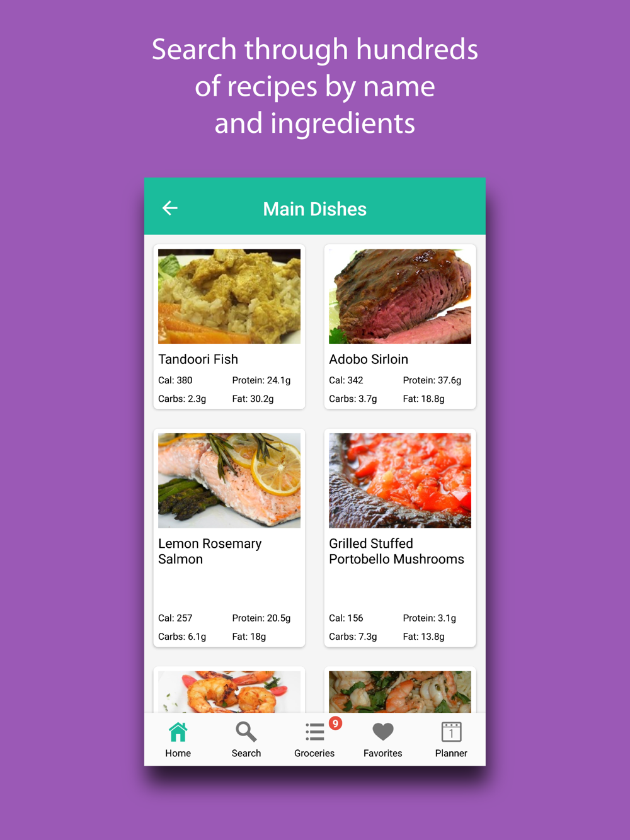The image size is (630, 840).
Task: Tap the pasta with shrimp thumbnail
Action: click(x=400, y=691)
